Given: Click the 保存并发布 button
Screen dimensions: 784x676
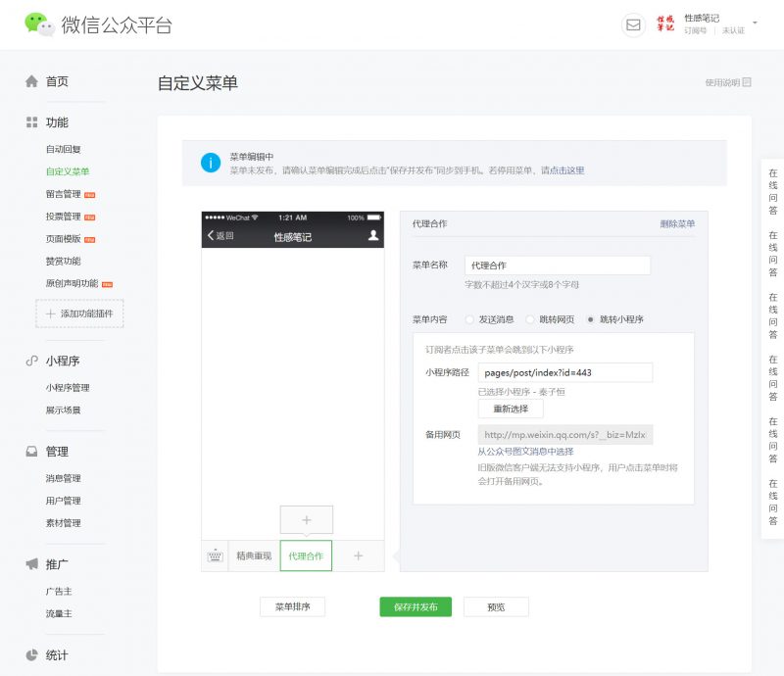Looking at the screenshot, I should point(416,607).
